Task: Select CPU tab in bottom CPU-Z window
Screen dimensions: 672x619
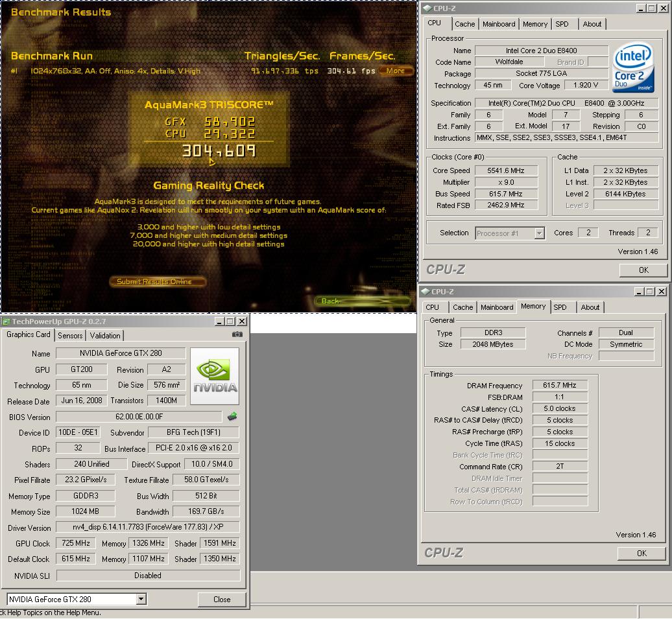Action: [x=432, y=307]
